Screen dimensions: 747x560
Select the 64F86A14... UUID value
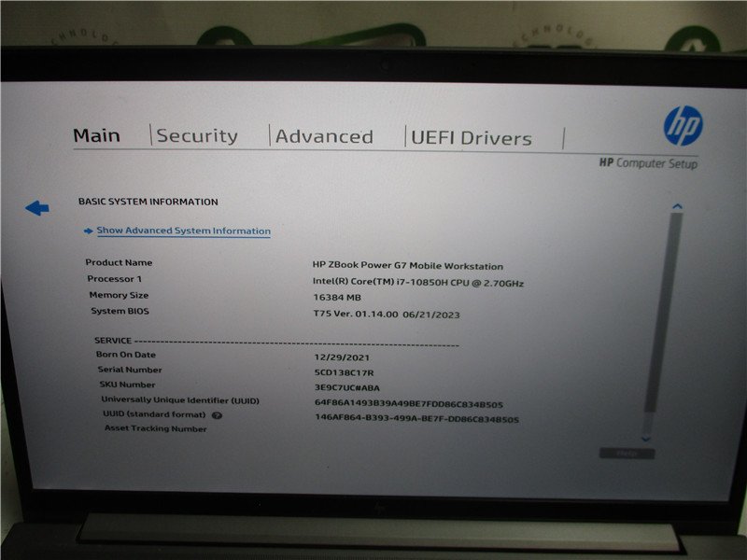click(409, 404)
